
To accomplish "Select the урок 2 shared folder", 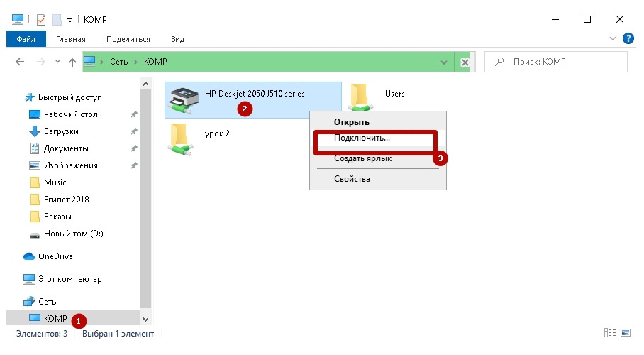I will (x=180, y=137).
